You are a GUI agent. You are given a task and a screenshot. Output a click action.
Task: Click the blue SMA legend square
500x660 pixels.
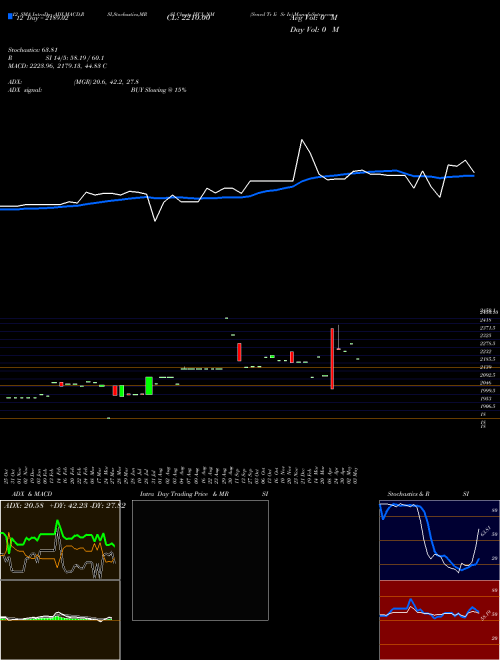[x=10, y=16]
